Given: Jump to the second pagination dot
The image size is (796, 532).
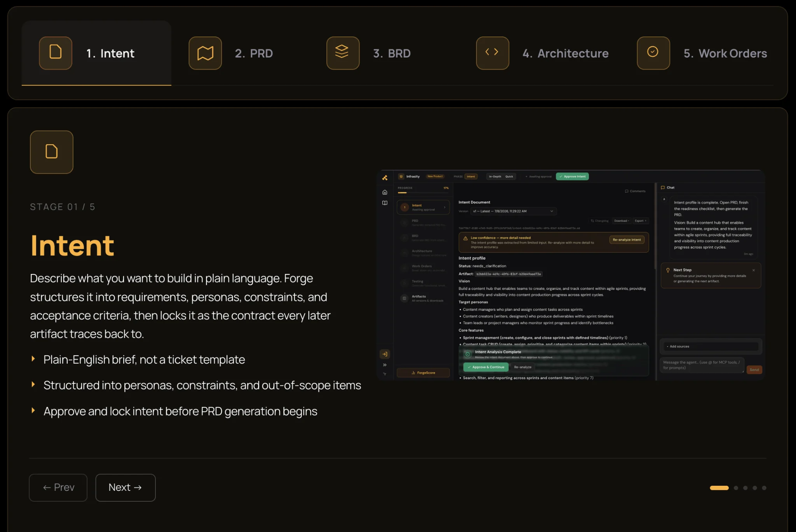Looking at the screenshot, I should 736,488.
